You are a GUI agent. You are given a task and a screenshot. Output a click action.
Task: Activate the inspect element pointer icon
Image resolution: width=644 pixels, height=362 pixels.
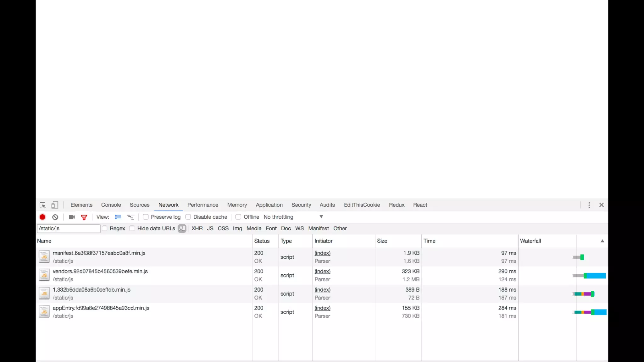(43, 205)
